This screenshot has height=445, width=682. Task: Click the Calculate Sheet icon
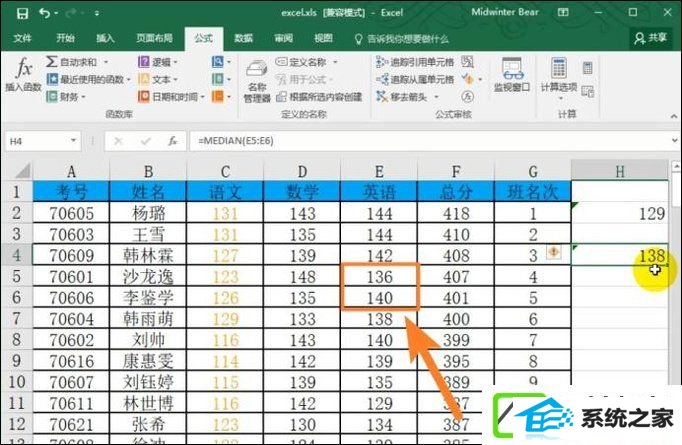588,91
